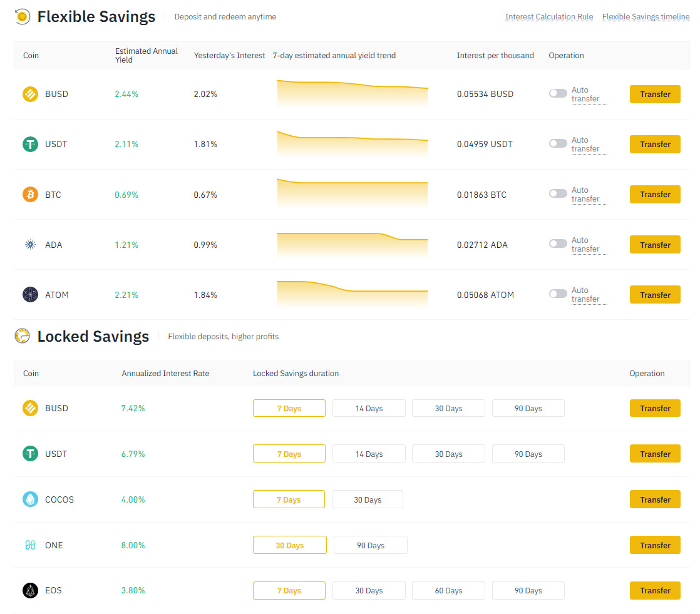
Task: Click the Estimated Annual Yield column header
Action: click(x=147, y=55)
